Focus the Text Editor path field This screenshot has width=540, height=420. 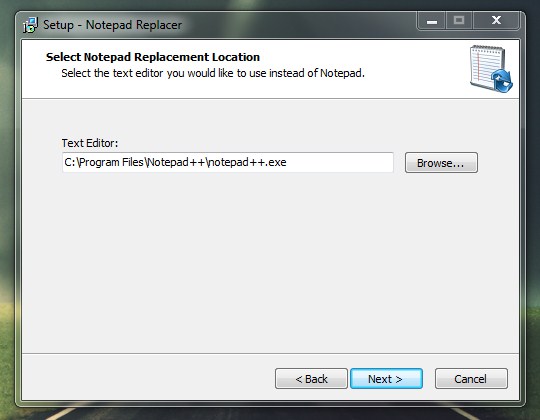coord(228,162)
